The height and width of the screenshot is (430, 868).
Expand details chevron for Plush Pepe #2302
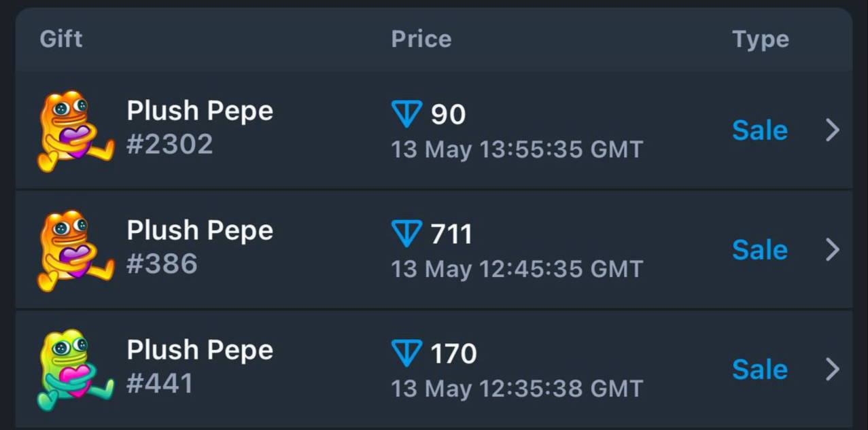833,130
